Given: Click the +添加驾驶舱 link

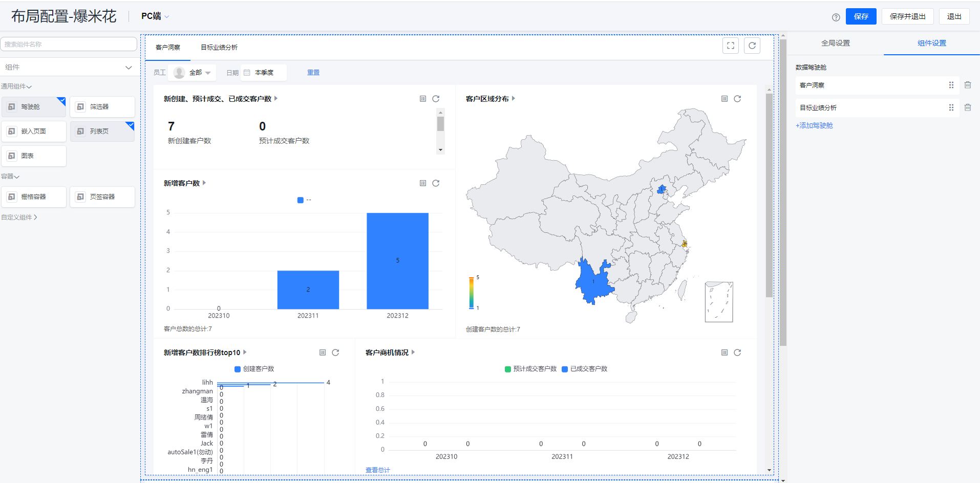Looking at the screenshot, I should (814, 125).
